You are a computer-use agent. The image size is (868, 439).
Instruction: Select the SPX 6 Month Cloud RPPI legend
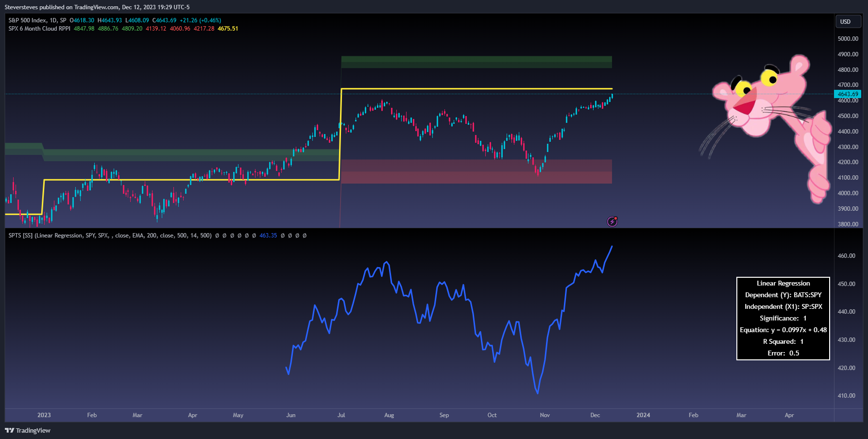(x=39, y=29)
